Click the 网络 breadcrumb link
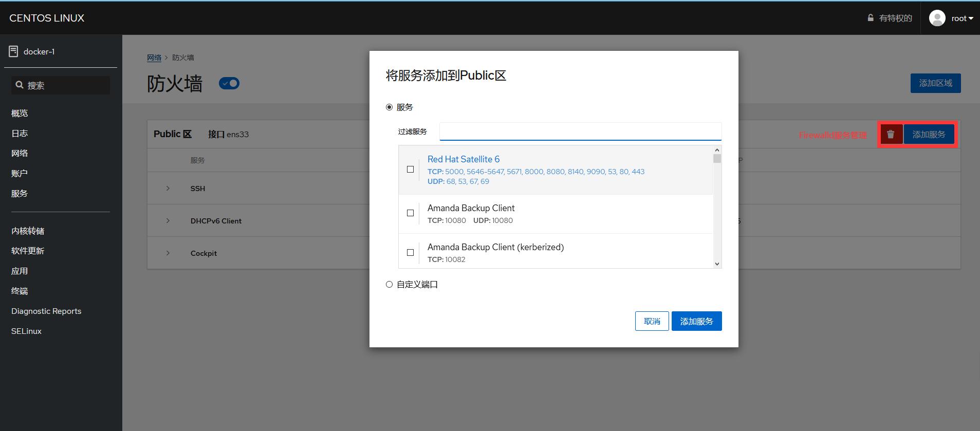Viewport: 980px width, 431px height. [154, 58]
